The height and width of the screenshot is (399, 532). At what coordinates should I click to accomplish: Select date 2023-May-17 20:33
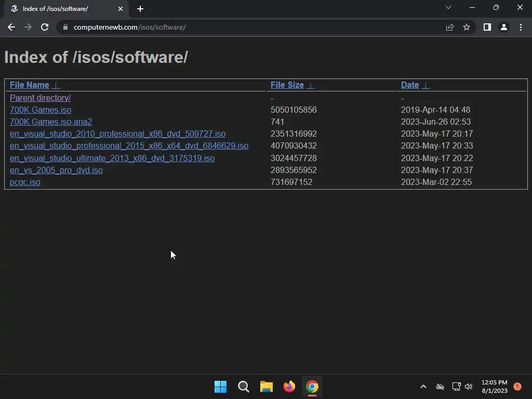pos(437,146)
